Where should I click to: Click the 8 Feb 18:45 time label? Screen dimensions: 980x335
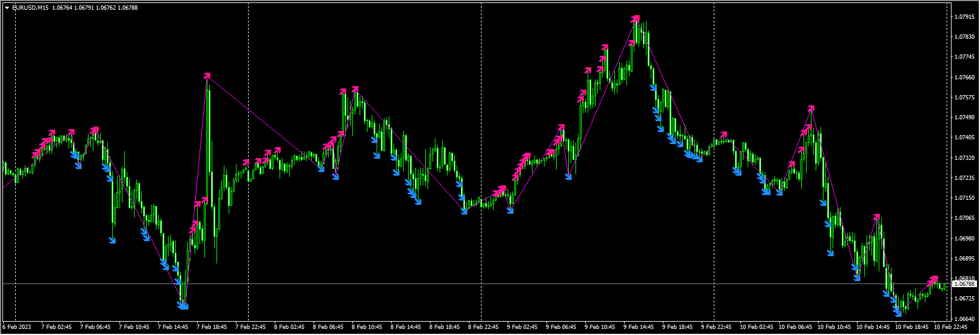(445, 327)
